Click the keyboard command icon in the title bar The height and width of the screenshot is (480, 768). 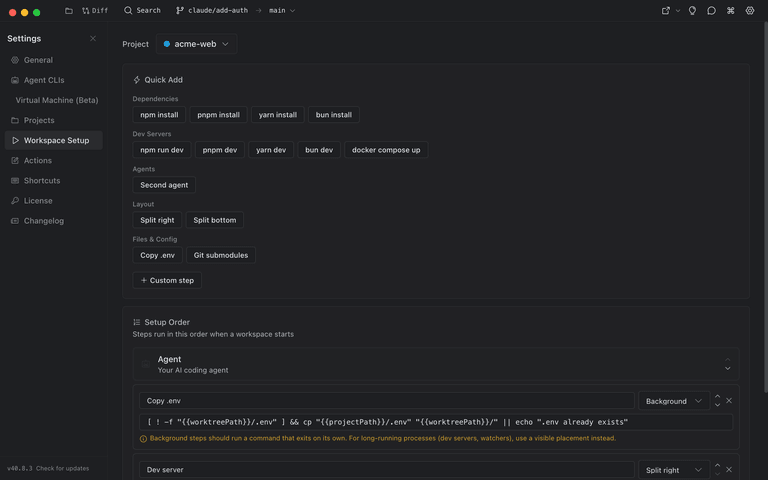731,11
